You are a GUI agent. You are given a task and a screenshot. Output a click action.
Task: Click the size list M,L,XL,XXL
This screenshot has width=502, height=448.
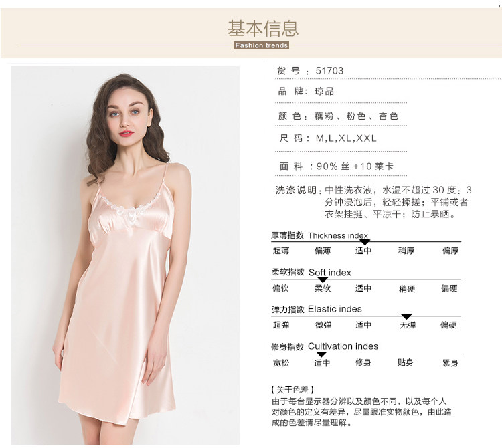346,138
